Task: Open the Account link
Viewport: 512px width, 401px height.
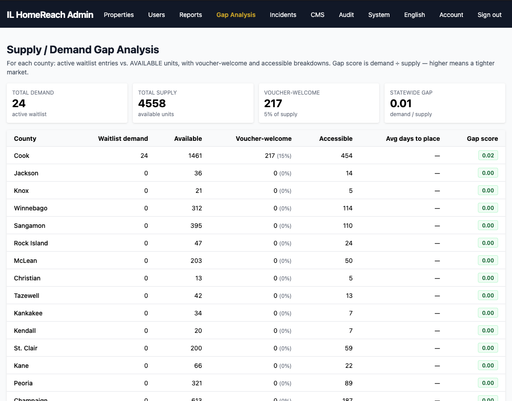Action: coord(451,15)
